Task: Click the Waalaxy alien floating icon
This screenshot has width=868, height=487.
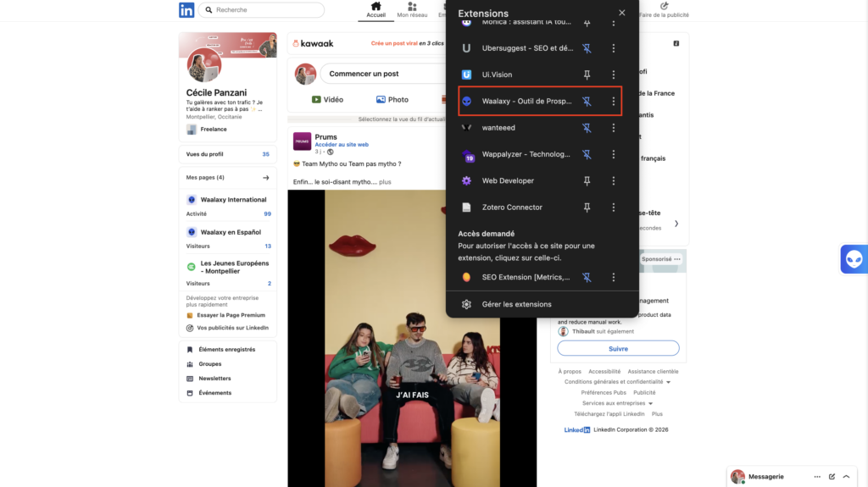Action: pyautogui.click(x=854, y=259)
